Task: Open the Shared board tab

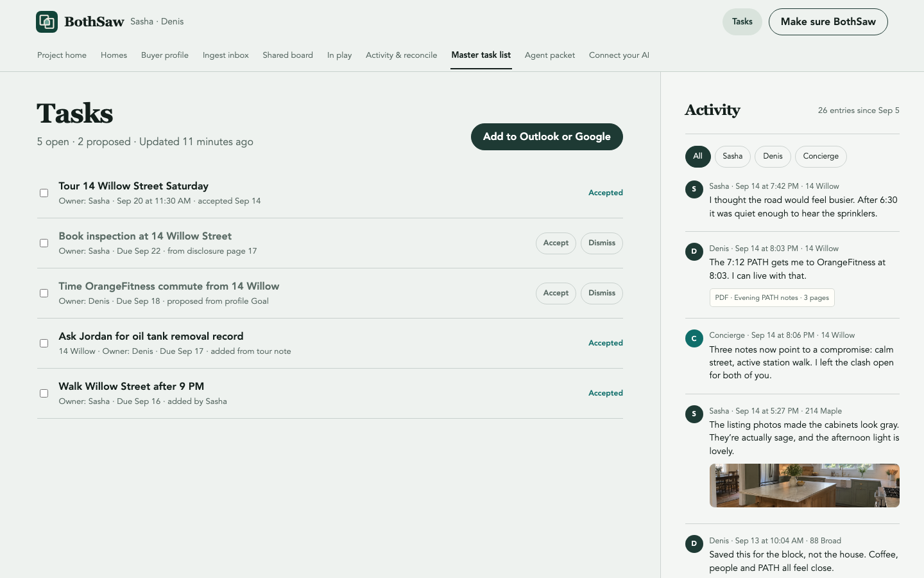Action: click(287, 55)
